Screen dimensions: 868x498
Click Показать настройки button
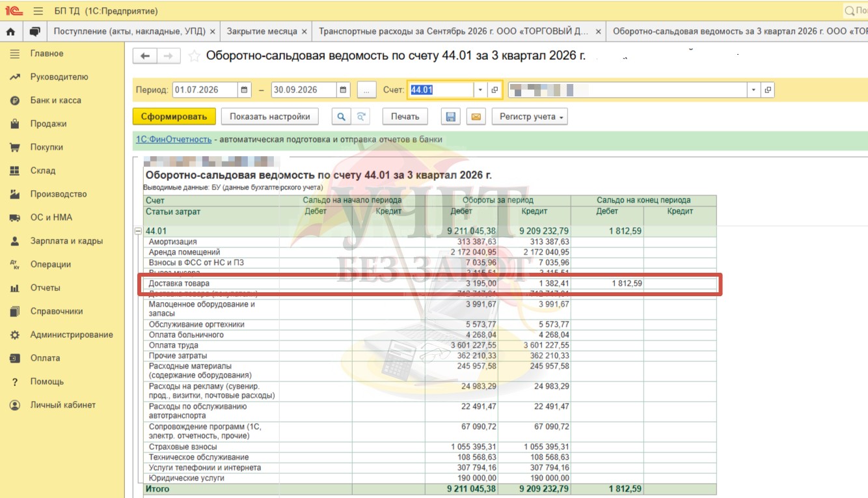[270, 117]
